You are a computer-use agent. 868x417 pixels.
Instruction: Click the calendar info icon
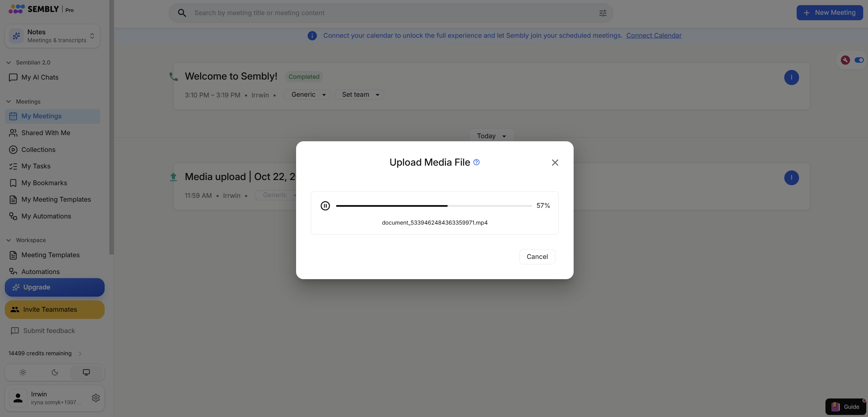point(312,36)
